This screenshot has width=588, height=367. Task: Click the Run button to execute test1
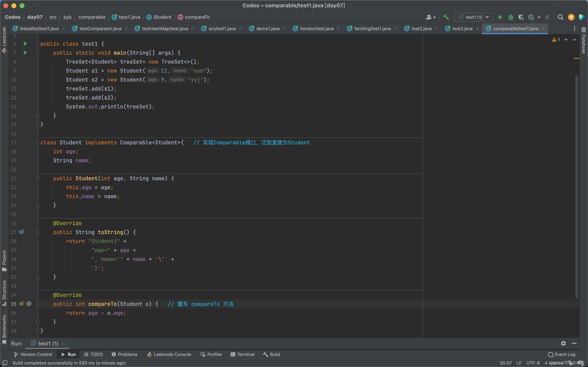[500, 17]
